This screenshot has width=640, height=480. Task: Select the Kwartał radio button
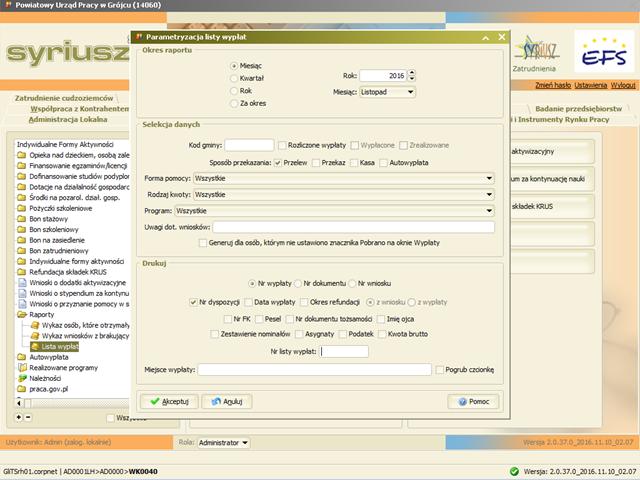234,78
